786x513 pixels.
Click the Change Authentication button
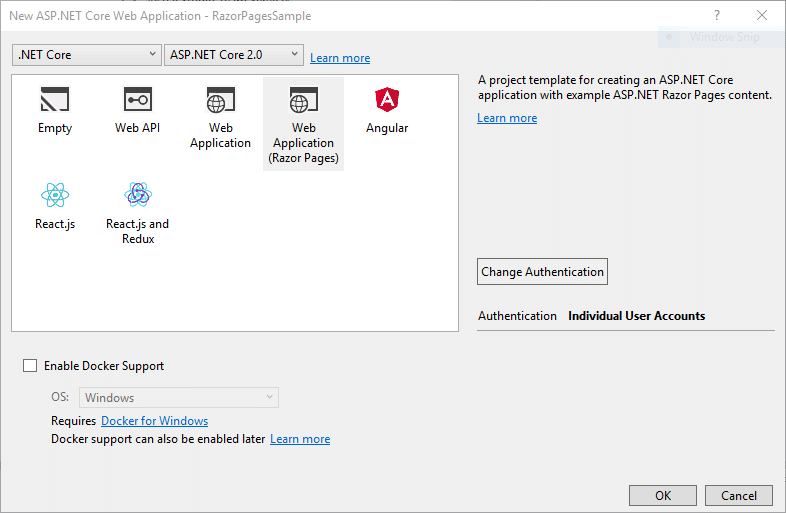[542, 272]
